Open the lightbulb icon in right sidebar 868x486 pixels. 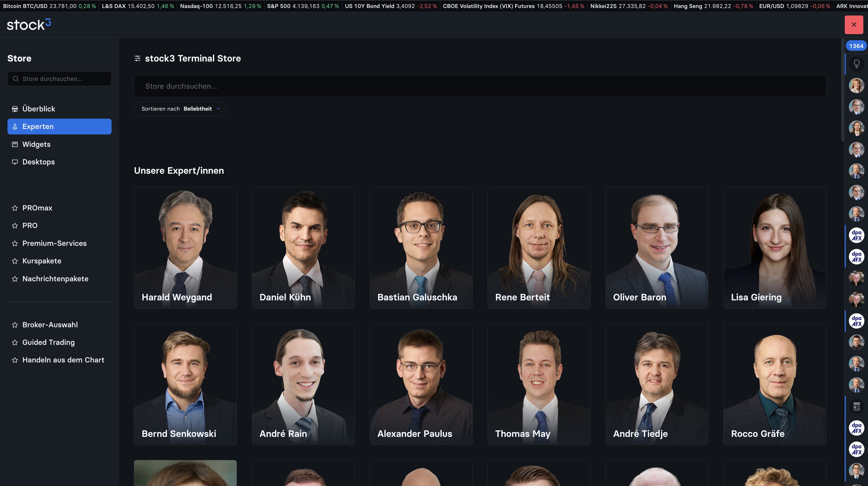pyautogui.click(x=856, y=64)
